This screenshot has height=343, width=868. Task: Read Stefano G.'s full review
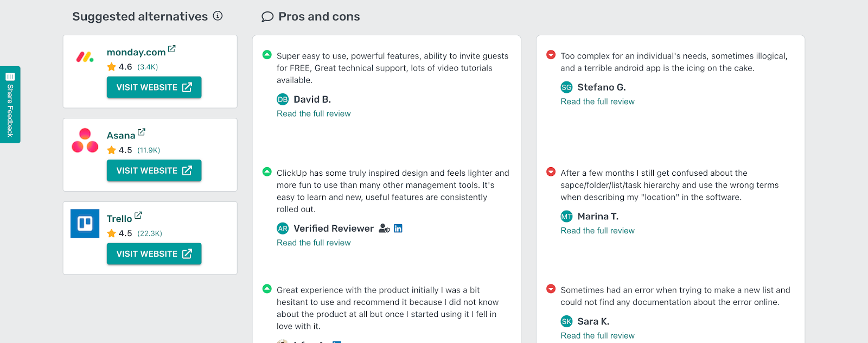click(597, 101)
